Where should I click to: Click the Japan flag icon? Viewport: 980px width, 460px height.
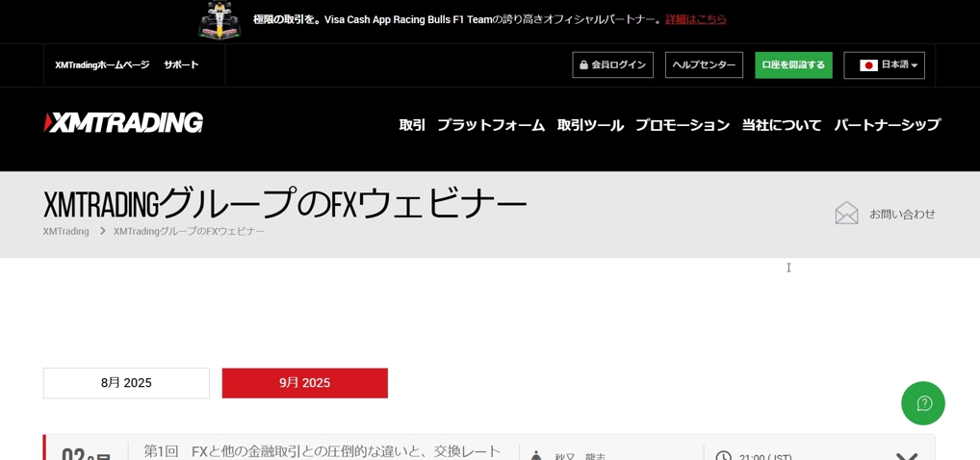(868, 65)
